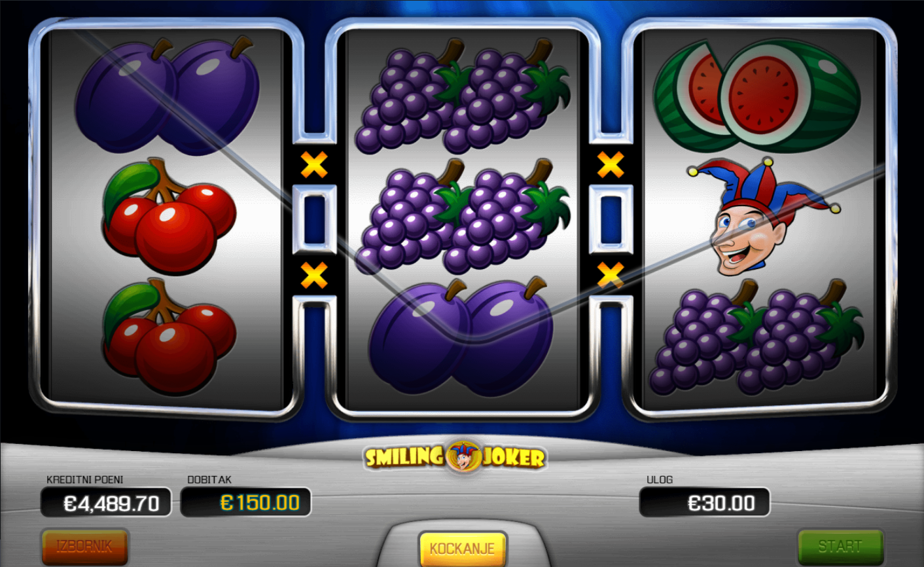Viewport: 924px width, 567px height.
Task: Click the watermelon symbol on right reel
Action: [x=757, y=96]
